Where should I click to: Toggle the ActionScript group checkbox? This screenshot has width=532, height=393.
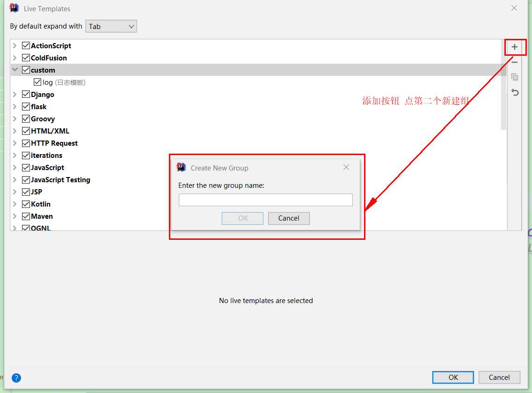26,45
